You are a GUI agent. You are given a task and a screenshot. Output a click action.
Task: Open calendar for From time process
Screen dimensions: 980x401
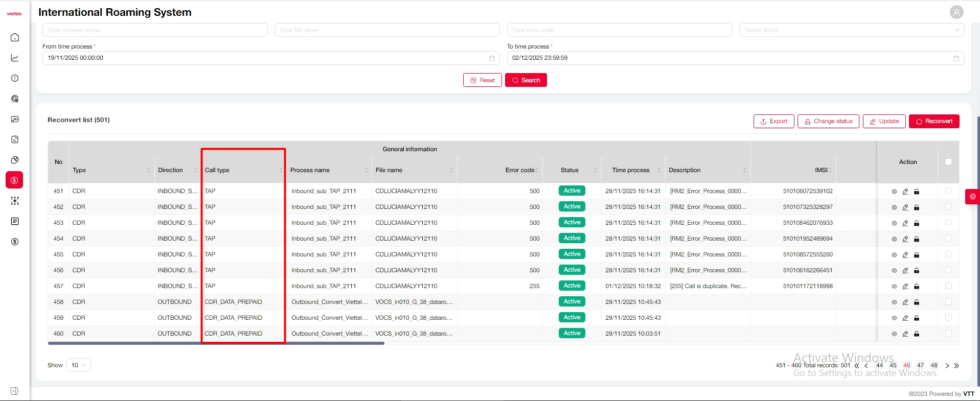click(492, 58)
